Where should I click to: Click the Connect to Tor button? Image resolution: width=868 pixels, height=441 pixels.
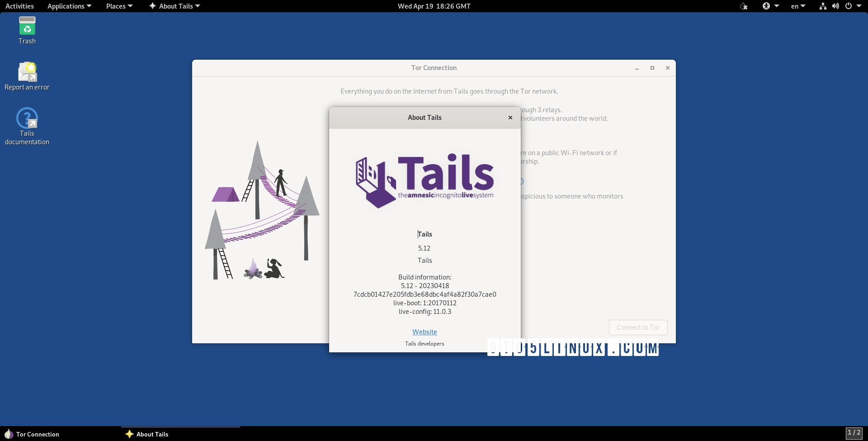coord(638,327)
